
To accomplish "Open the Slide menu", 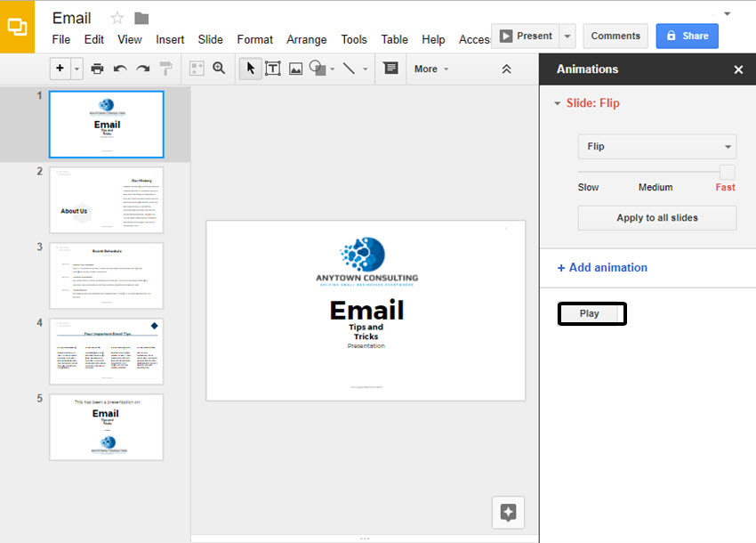I will pyautogui.click(x=210, y=39).
